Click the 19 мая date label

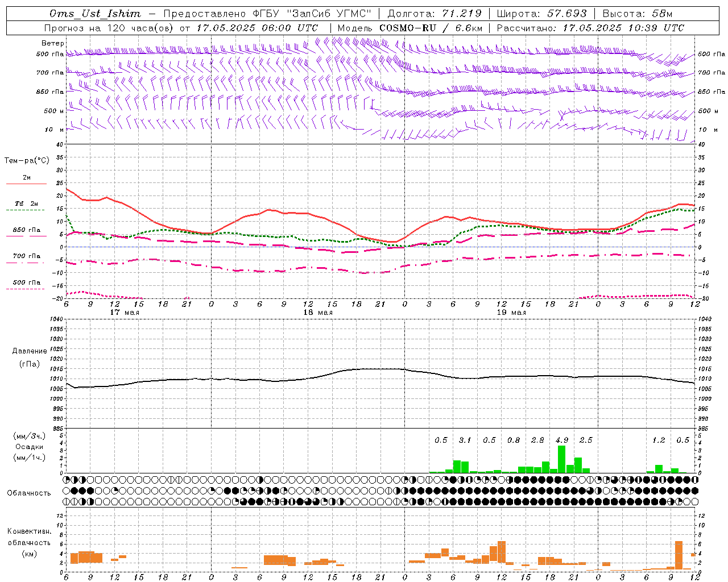pyautogui.click(x=511, y=313)
